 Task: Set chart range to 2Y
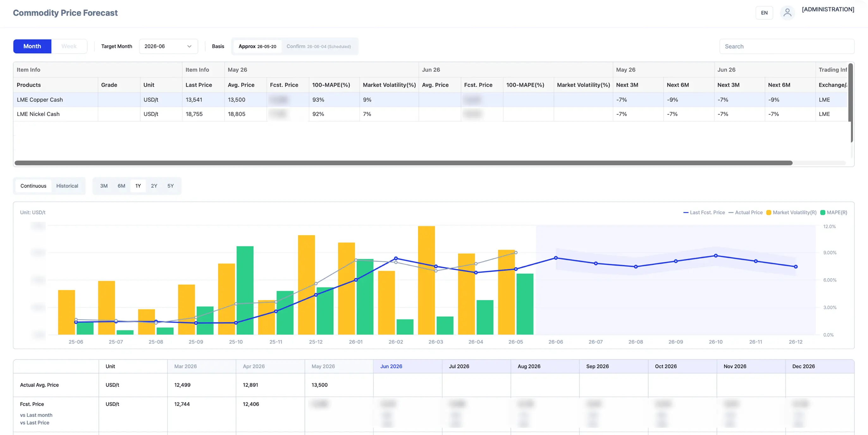click(x=154, y=186)
